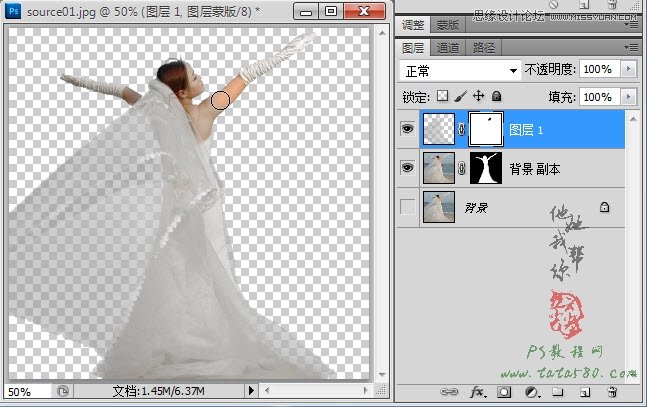
Task: Hide the 图层 1 layer eye
Action: [x=408, y=129]
